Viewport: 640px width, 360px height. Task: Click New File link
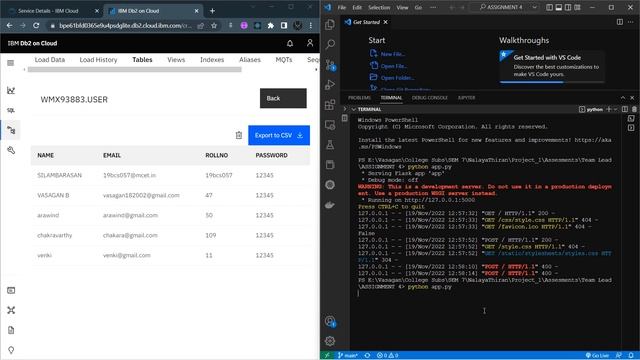[x=393, y=54]
